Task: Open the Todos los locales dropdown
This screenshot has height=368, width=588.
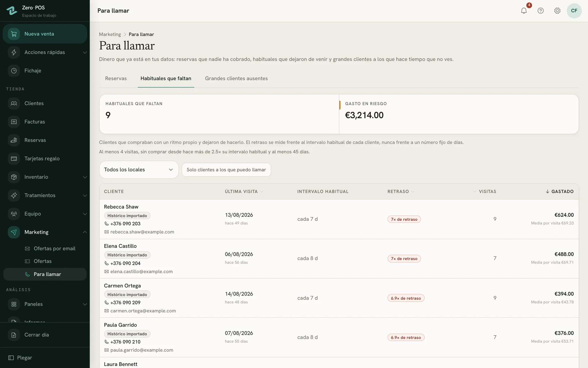Action: (x=139, y=170)
